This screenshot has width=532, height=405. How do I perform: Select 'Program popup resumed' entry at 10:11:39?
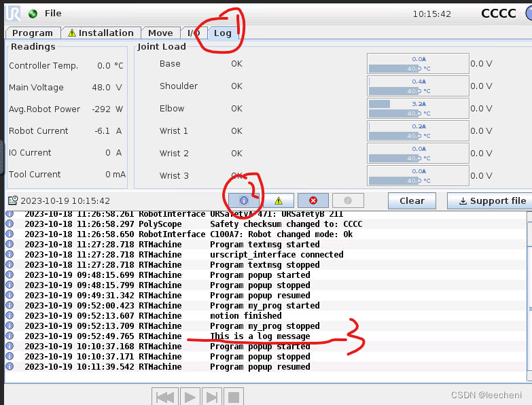tap(266, 367)
